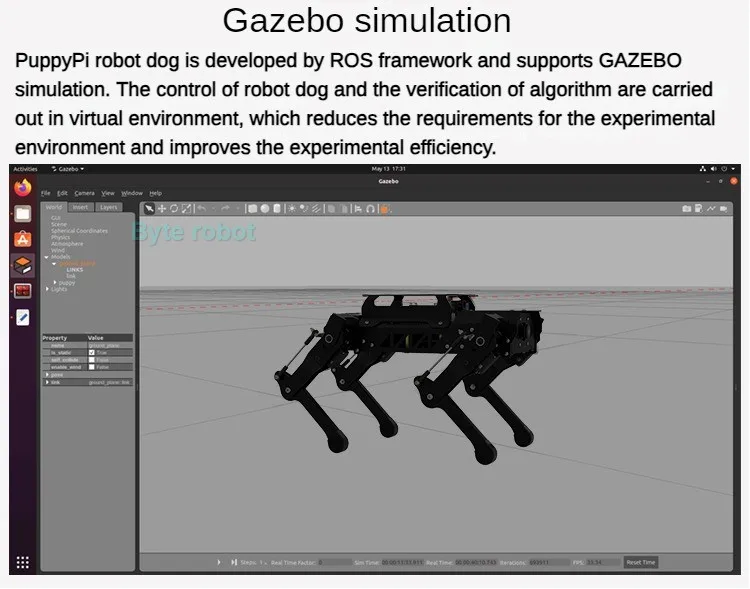Open the log data icon
Viewport: 750px width, 589px height.
pyautogui.click(x=698, y=209)
